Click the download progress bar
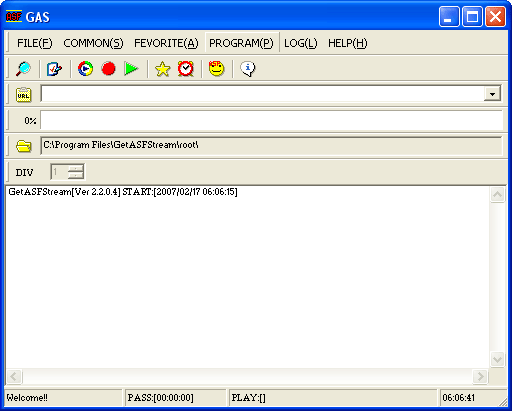The image size is (512, 411). coord(272,120)
